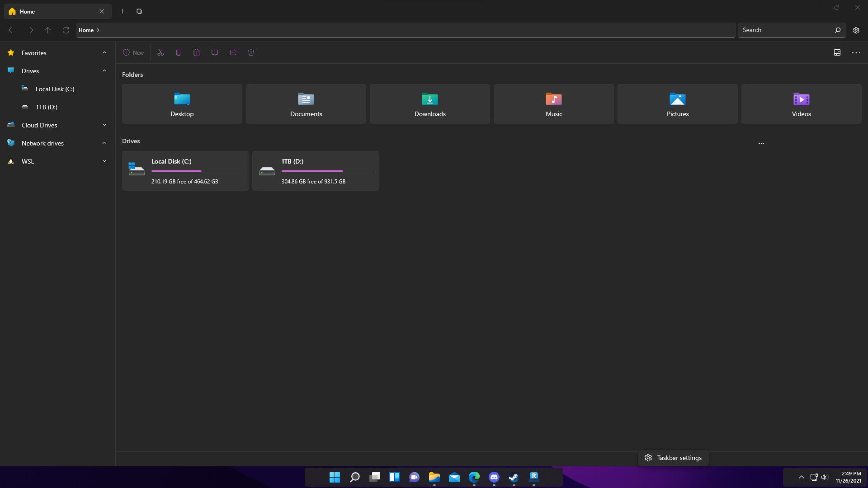Show hidden system tray icons chevron
Viewport: 868px width, 488px height.
click(x=801, y=477)
